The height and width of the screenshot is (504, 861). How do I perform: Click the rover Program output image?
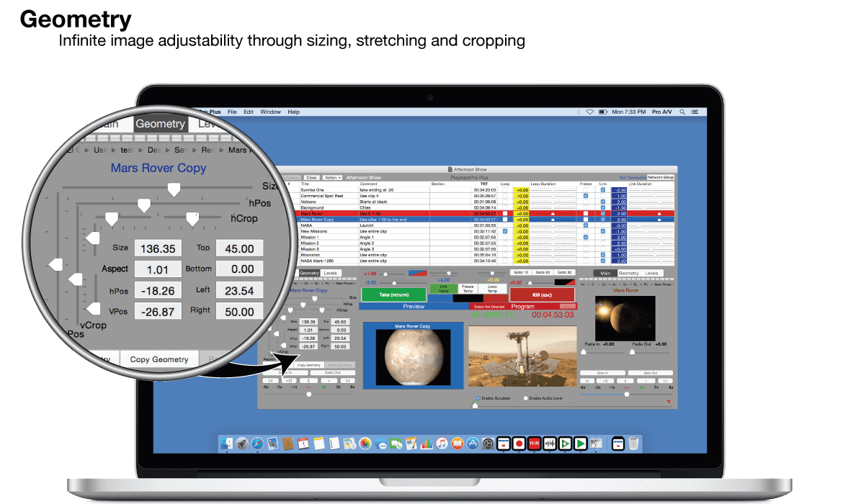(x=523, y=356)
